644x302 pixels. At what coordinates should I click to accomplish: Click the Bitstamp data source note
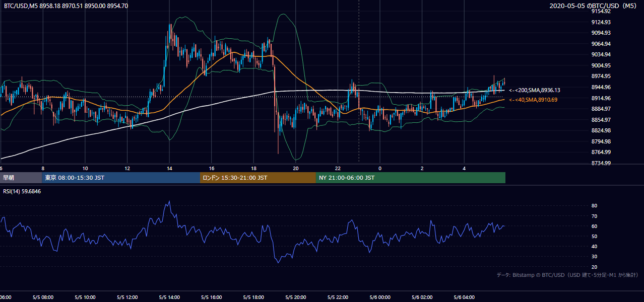click(567, 275)
